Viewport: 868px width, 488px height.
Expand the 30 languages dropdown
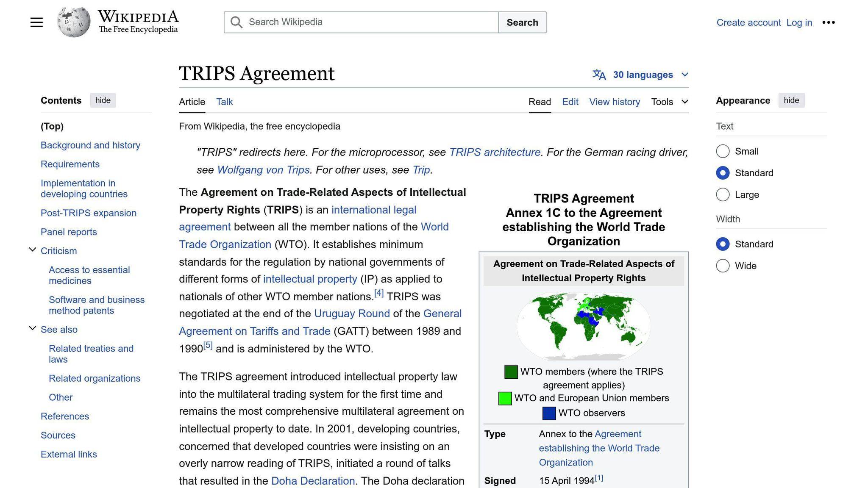pyautogui.click(x=640, y=75)
